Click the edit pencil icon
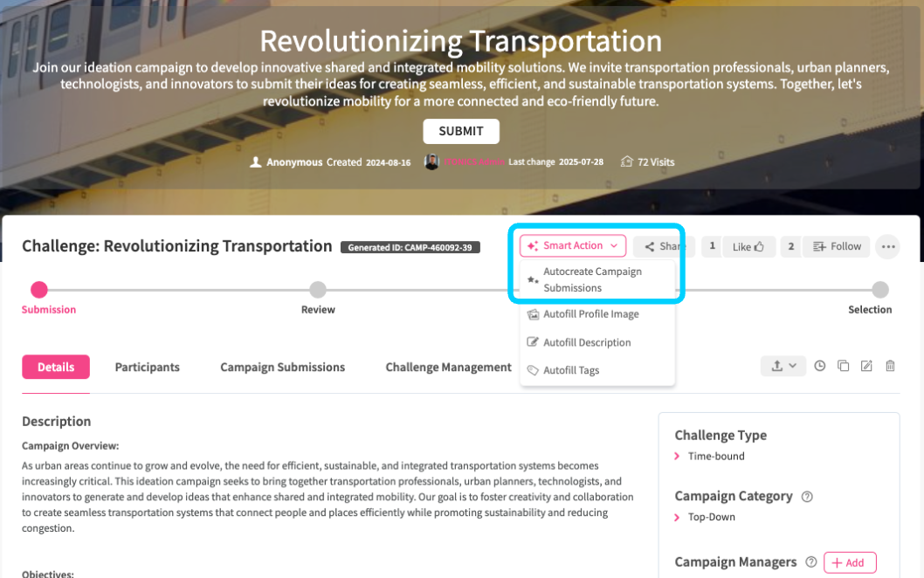The image size is (924, 578). [866, 366]
